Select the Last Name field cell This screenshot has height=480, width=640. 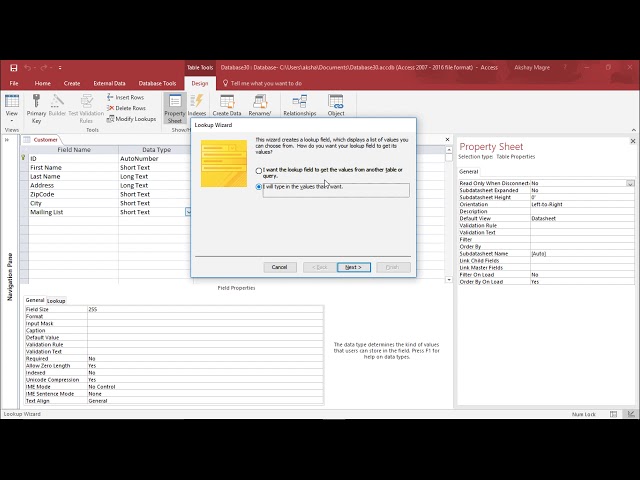(x=73, y=176)
